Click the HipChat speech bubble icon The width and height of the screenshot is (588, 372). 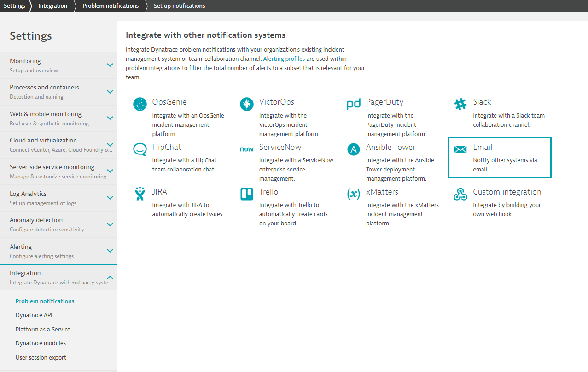[140, 149]
